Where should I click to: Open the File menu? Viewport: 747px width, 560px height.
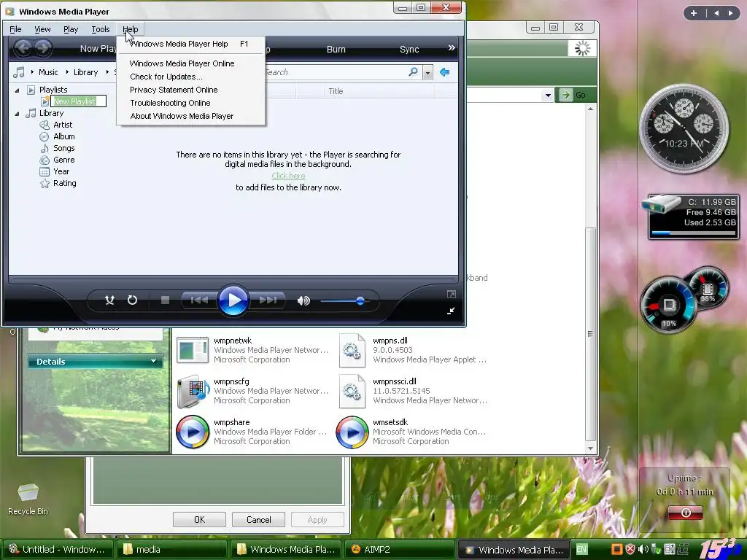(x=15, y=29)
